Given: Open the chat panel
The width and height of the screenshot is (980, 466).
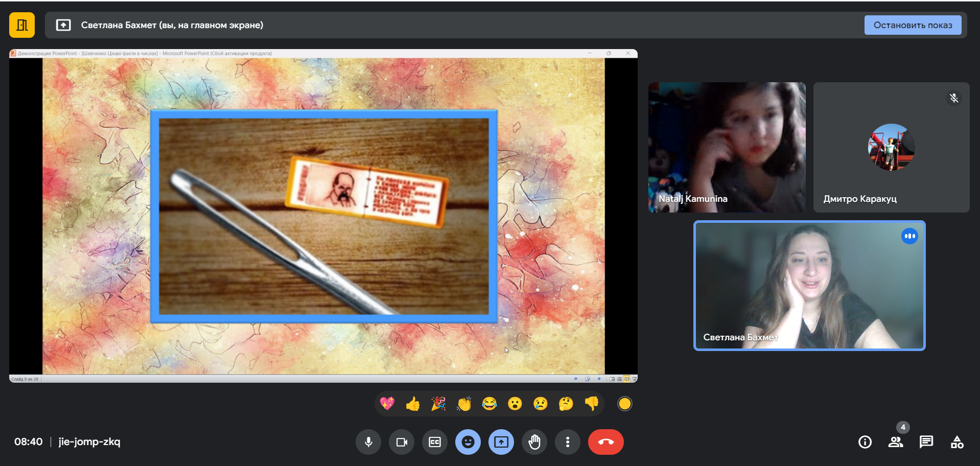Looking at the screenshot, I should (926, 442).
